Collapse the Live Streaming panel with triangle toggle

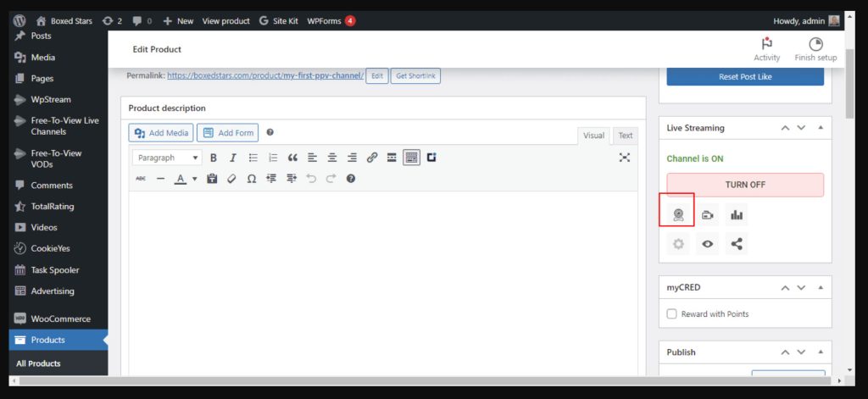820,128
